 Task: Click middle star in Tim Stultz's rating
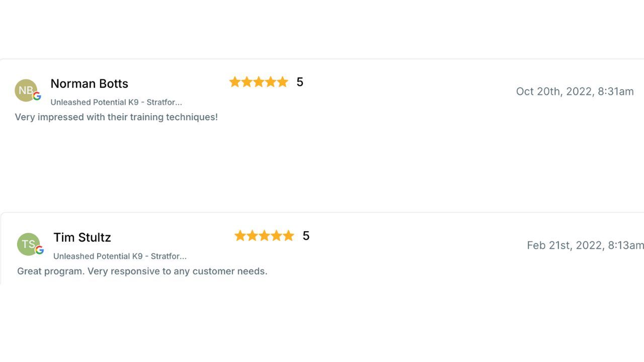[264, 236]
